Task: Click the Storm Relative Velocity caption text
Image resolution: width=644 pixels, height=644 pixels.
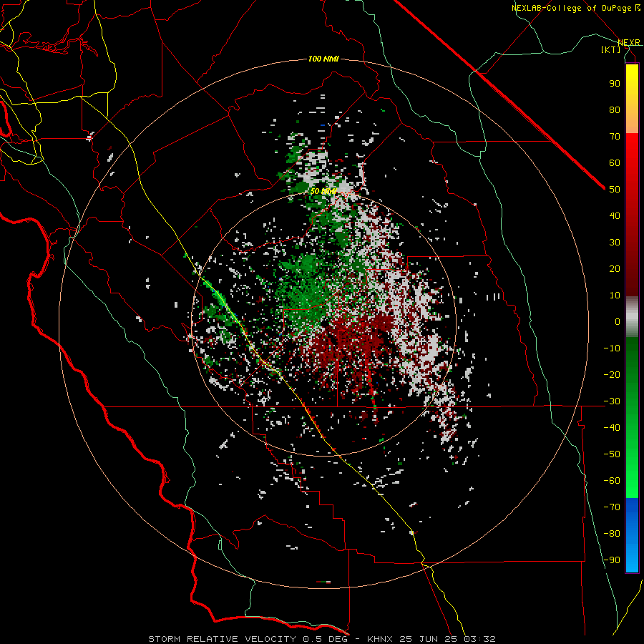Action: (322, 639)
